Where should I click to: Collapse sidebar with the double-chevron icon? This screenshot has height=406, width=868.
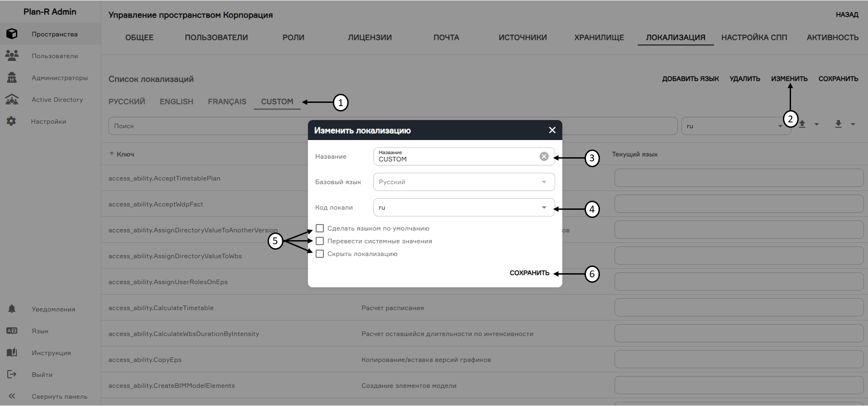[x=12, y=396]
